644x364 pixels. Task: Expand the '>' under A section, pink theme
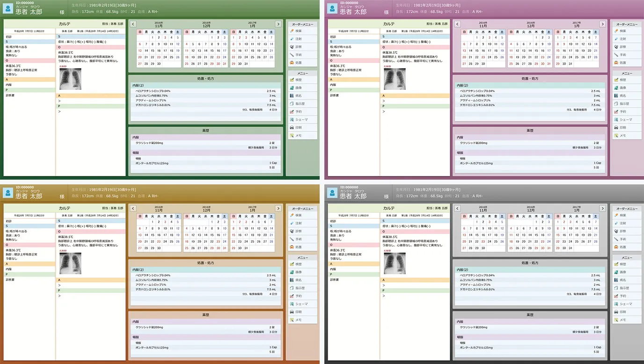coord(383,101)
